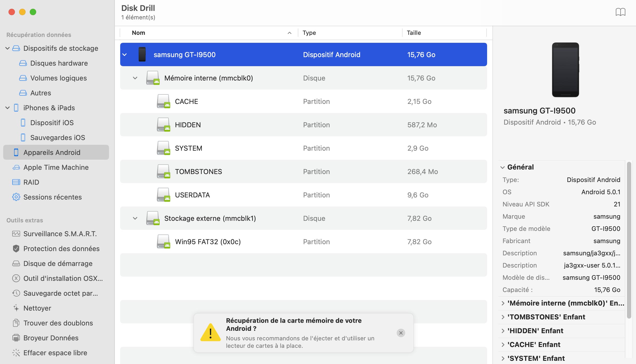This screenshot has height=364, width=636.
Task: Click the Outil d'installation OSX icon
Action: click(x=16, y=278)
